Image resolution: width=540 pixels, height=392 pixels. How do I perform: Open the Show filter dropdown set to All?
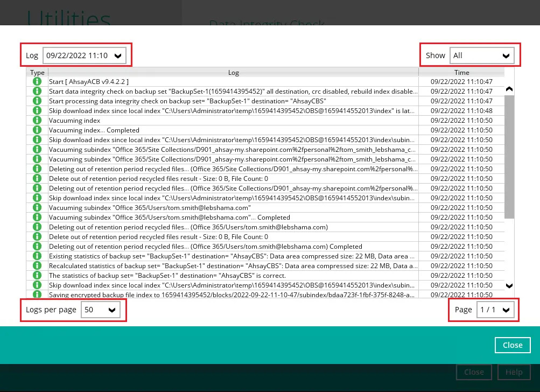tap(482, 55)
